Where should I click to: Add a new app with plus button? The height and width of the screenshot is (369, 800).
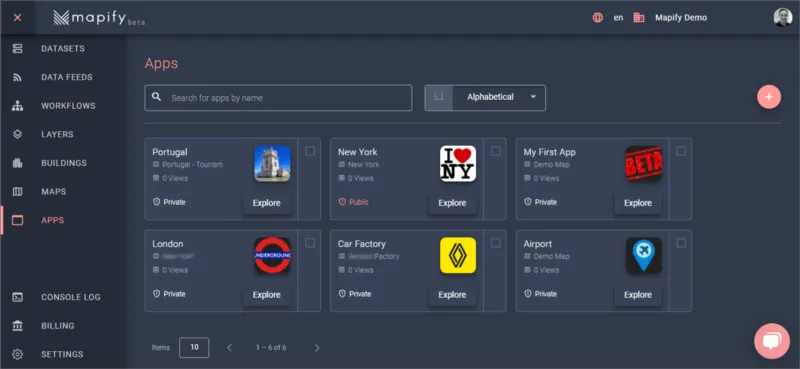point(769,97)
